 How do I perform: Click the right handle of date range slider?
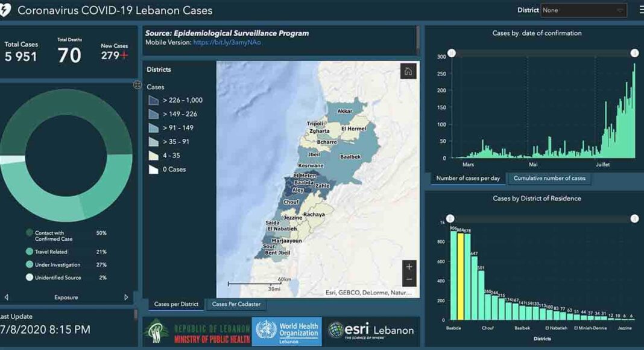point(634,53)
